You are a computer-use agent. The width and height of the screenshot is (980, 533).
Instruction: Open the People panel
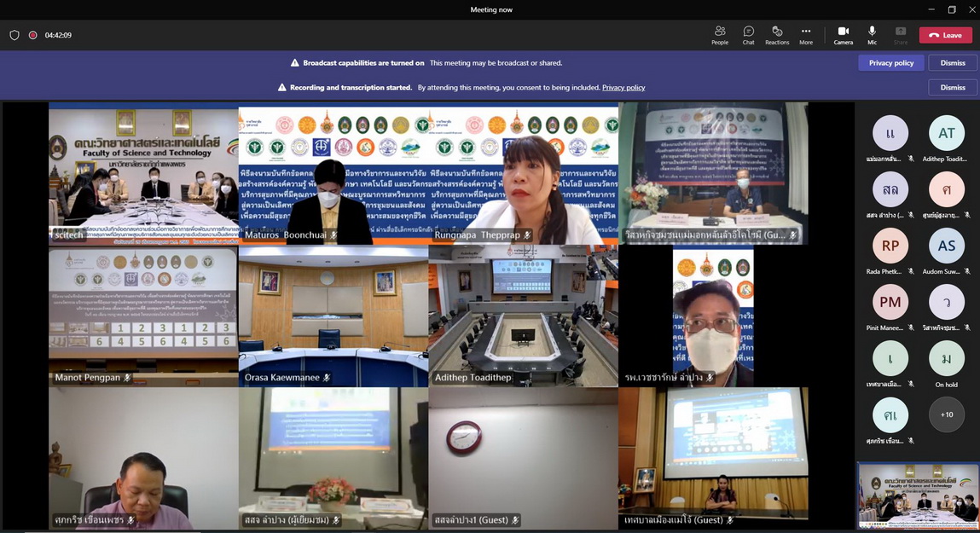pos(720,35)
